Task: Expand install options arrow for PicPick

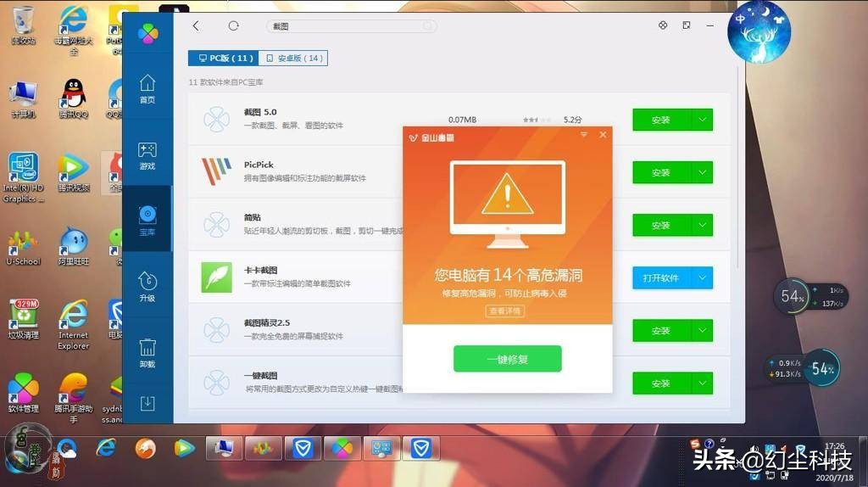Action: point(702,172)
